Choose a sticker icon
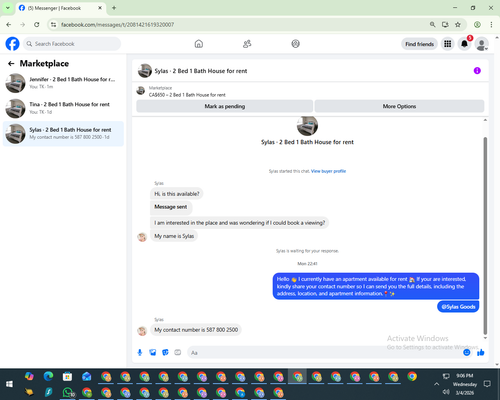Image resolution: width=500 pixels, height=400 pixels. click(x=165, y=352)
